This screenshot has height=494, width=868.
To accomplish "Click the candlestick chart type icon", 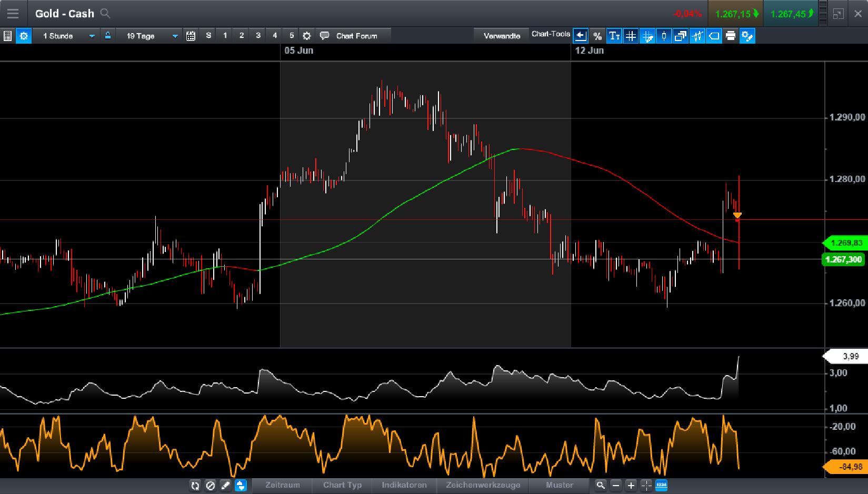I will (664, 36).
